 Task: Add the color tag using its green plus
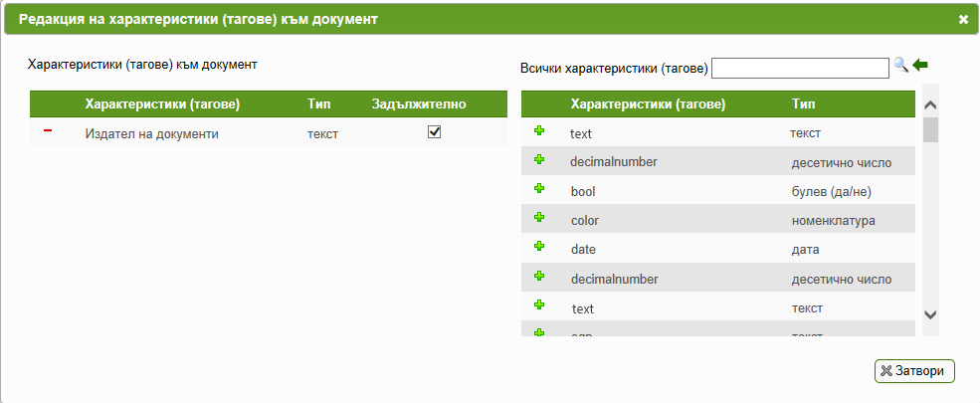point(539,217)
